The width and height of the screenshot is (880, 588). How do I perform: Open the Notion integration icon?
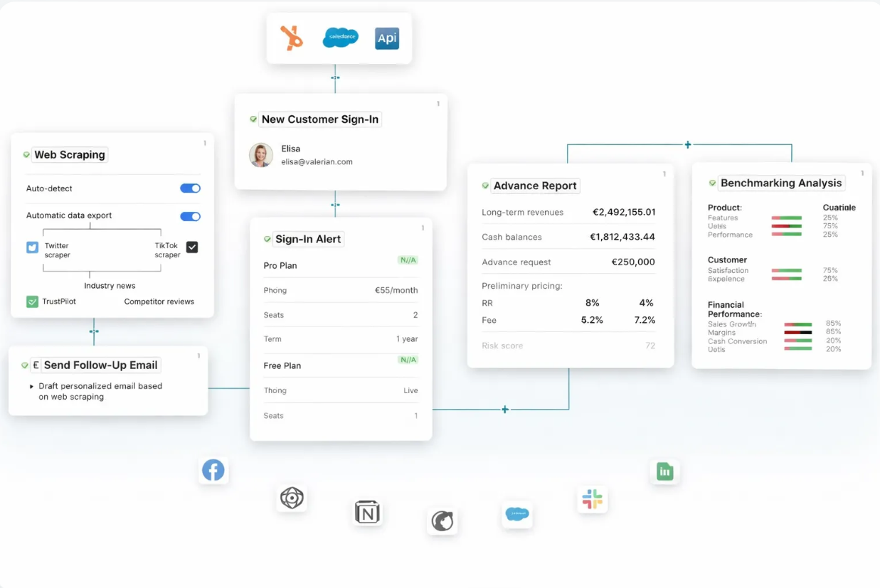pos(367,512)
